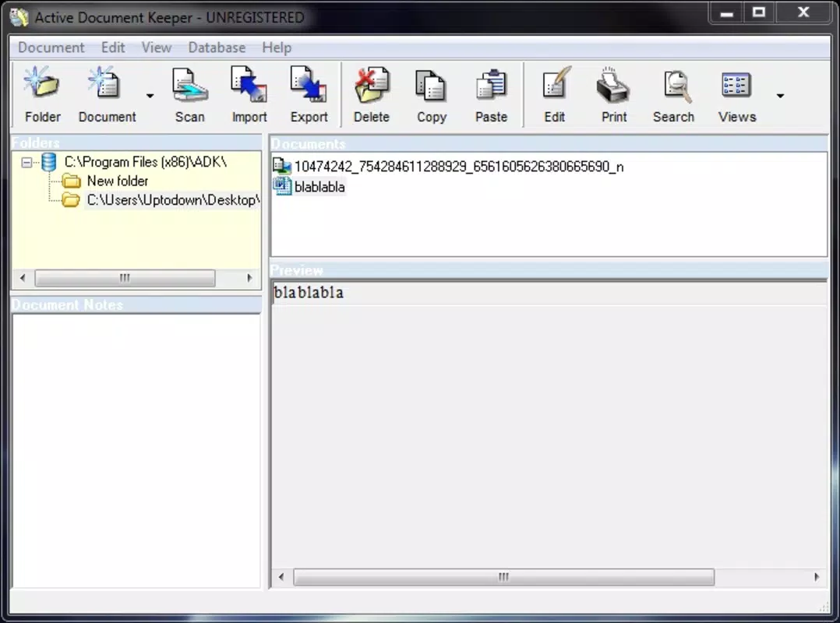
Task: Open the Help menu
Action: [277, 48]
